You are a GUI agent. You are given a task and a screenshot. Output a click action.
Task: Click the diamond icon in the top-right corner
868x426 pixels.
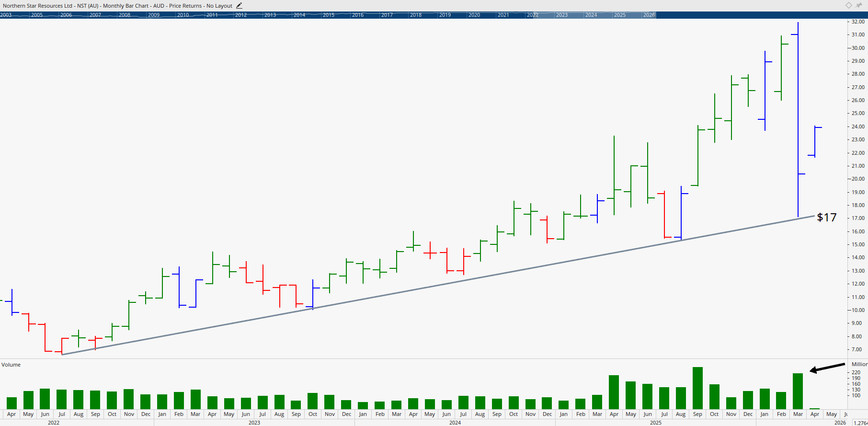pyautogui.click(x=848, y=5)
